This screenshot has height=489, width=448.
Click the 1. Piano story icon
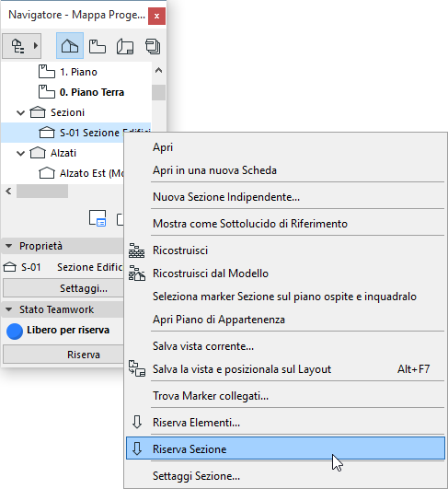(x=47, y=72)
